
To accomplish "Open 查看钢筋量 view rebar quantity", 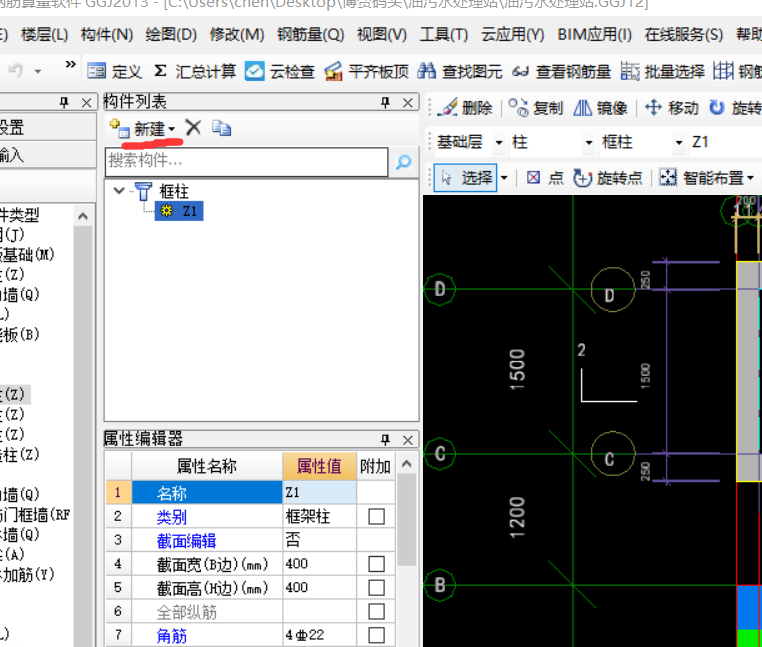I will tap(561, 72).
